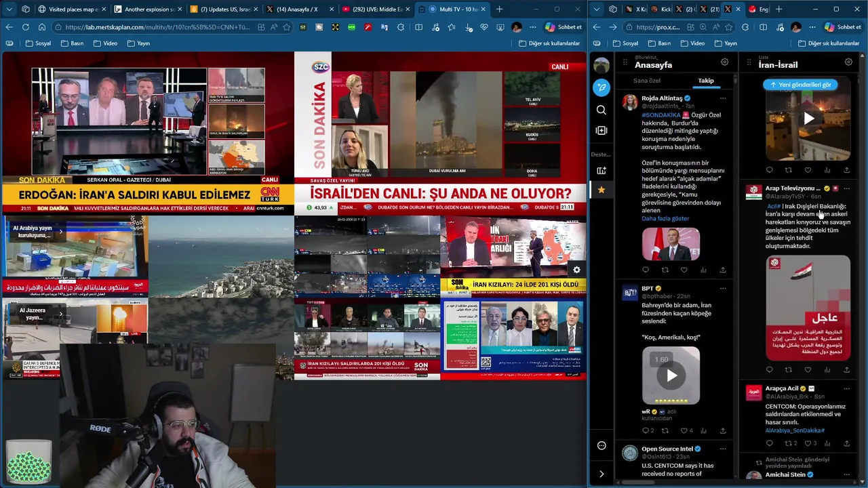Open a new tab in left browser
This screenshot has width=868, height=488.
[x=500, y=9]
